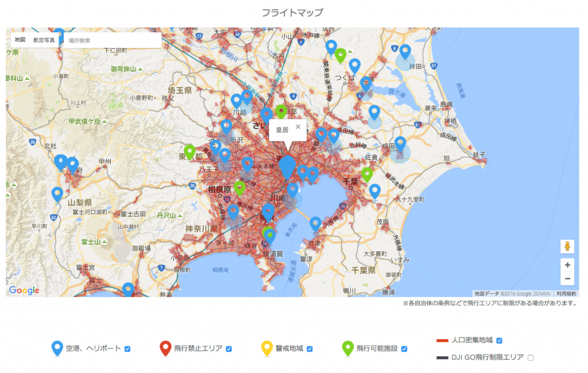Select blue pin southeast of 千葉
The image size is (588, 373).
[x=374, y=191]
